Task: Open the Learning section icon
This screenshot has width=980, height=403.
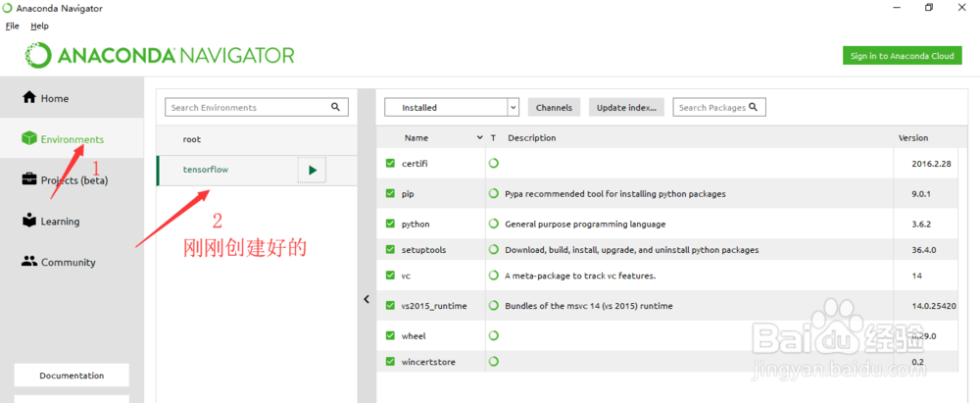Action: (29, 221)
